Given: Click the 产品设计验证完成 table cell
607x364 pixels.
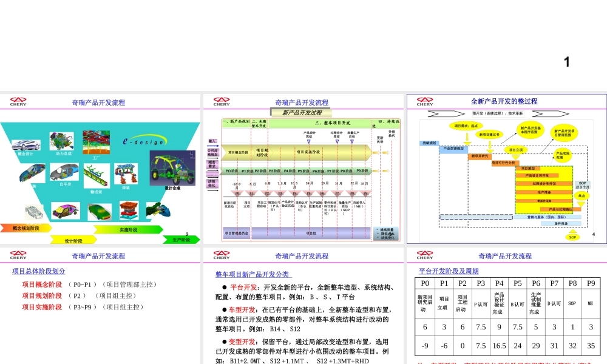Looking at the screenshot, I should pyautogui.click(x=499, y=303).
